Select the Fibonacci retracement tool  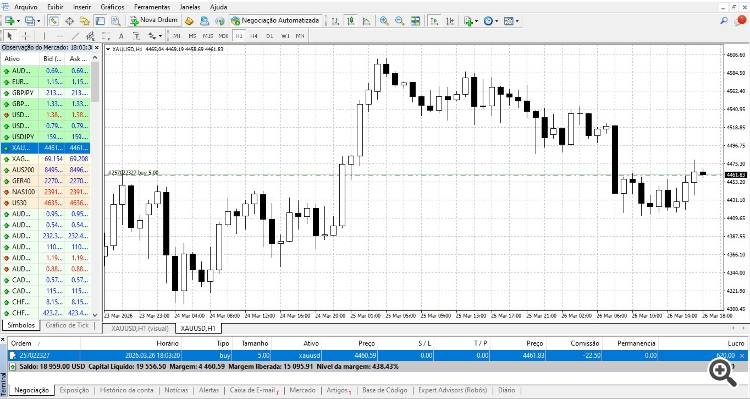tap(105, 36)
